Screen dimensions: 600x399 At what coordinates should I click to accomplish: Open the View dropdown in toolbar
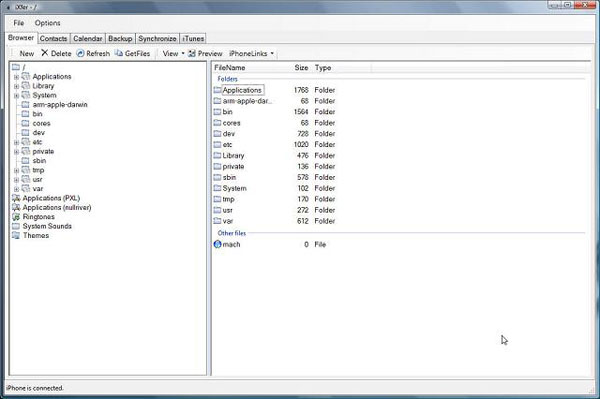point(173,54)
